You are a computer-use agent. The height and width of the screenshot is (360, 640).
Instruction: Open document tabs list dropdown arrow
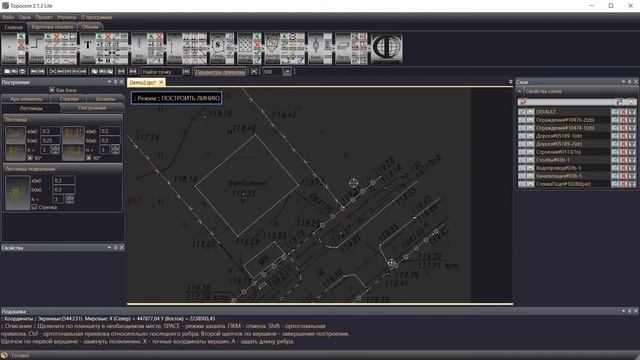pyautogui.click(x=510, y=82)
